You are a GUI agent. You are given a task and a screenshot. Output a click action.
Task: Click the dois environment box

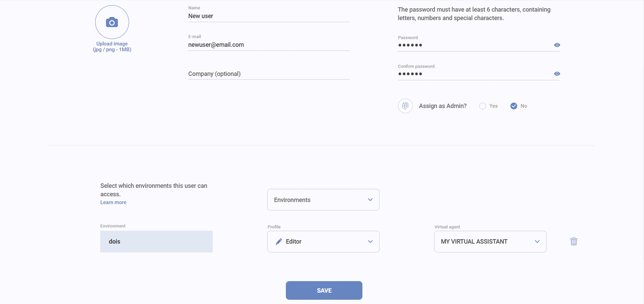(156, 242)
